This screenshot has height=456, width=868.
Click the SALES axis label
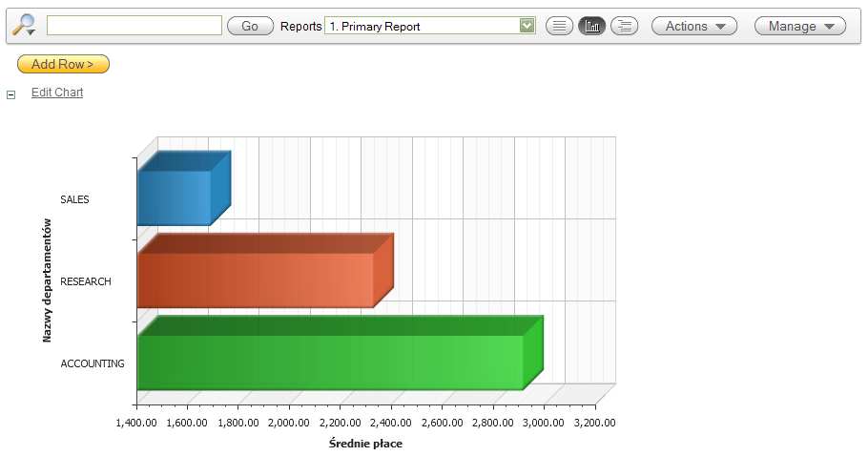click(74, 199)
